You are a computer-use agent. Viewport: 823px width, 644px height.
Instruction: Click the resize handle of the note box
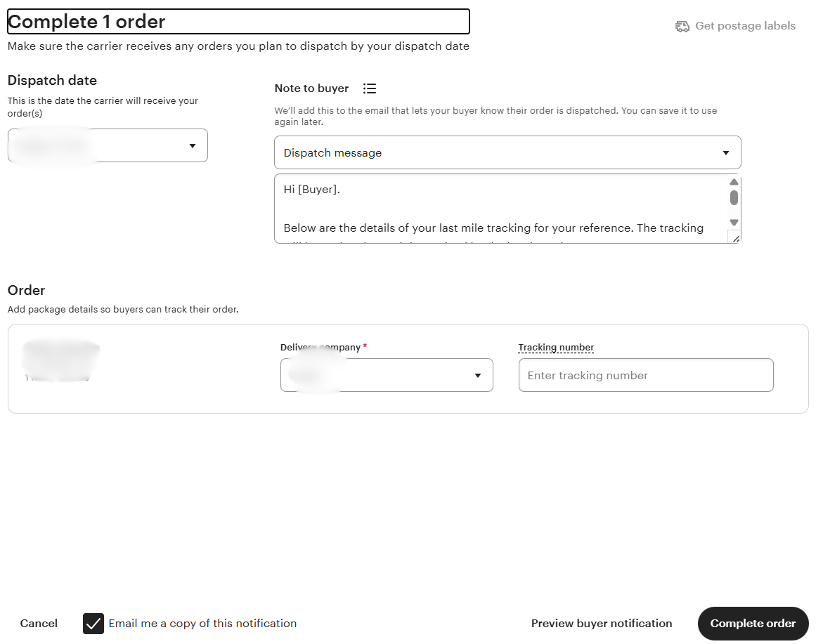click(735, 239)
